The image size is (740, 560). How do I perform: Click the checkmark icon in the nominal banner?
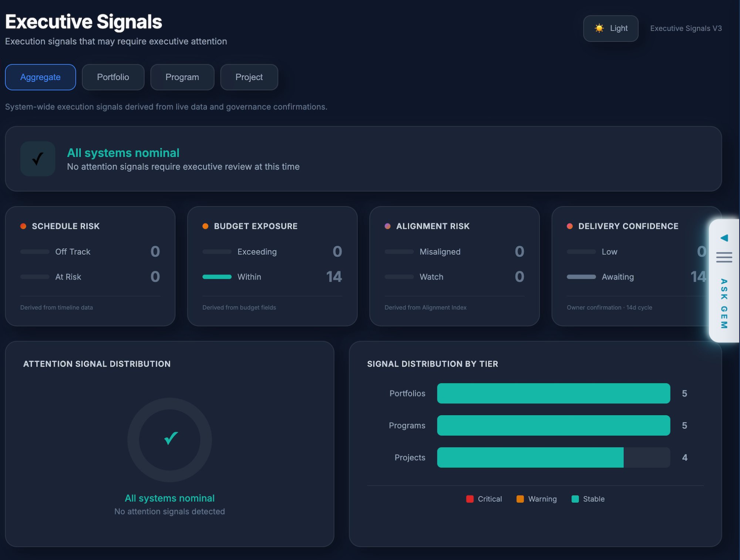(x=37, y=159)
